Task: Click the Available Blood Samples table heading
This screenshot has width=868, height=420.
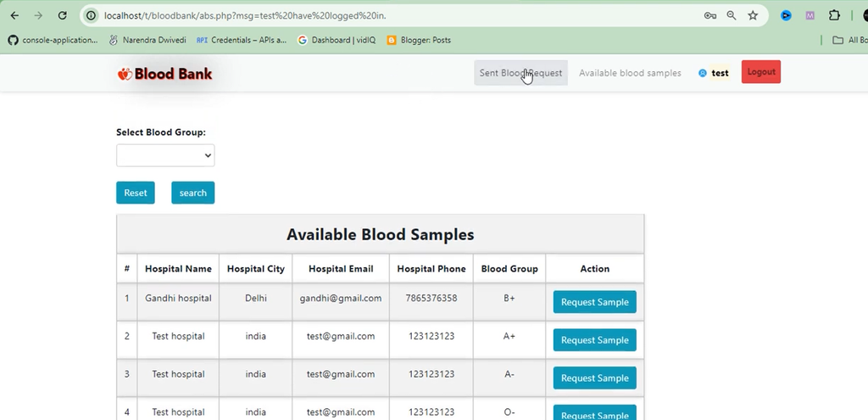Action: [381, 234]
